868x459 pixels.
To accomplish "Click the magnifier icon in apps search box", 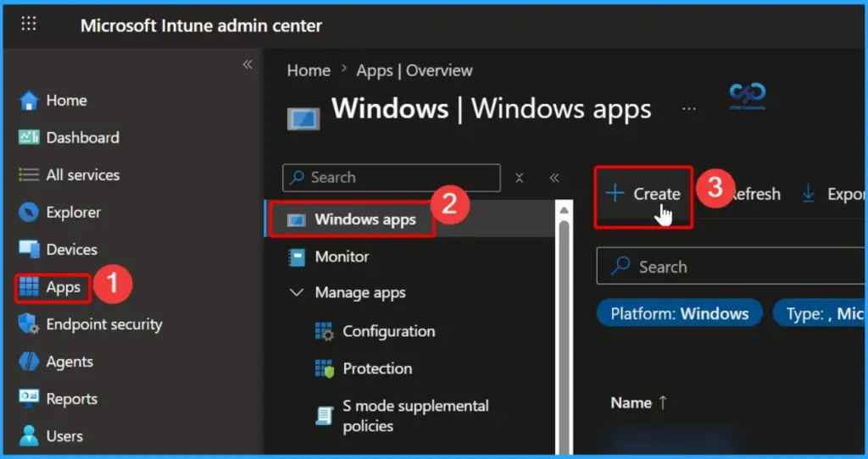I will pyautogui.click(x=620, y=266).
